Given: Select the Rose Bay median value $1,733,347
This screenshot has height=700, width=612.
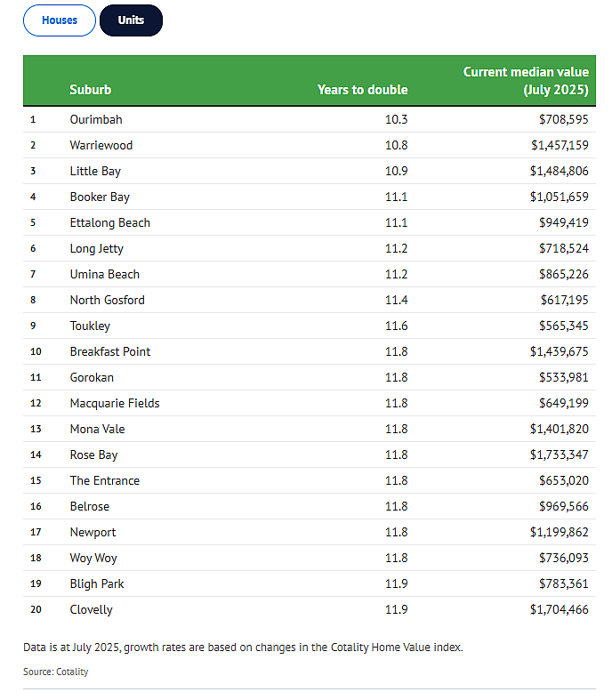Looking at the screenshot, I should coord(559,455).
